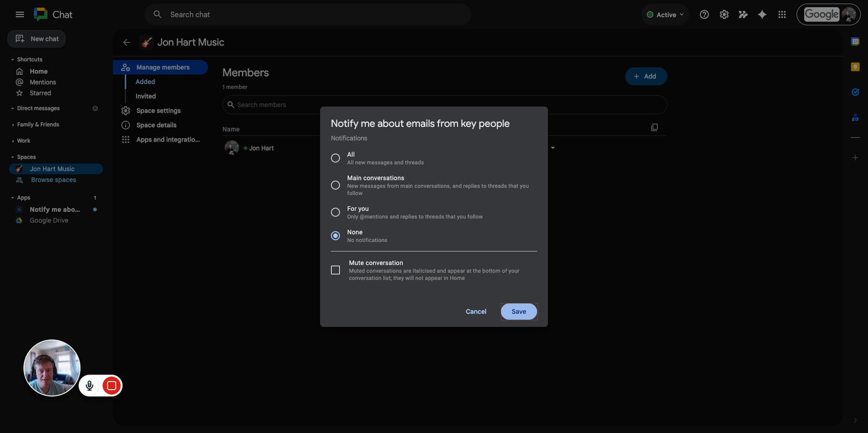Image resolution: width=868 pixels, height=433 pixels.
Task: Open the help question mark icon
Action: pyautogui.click(x=704, y=15)
